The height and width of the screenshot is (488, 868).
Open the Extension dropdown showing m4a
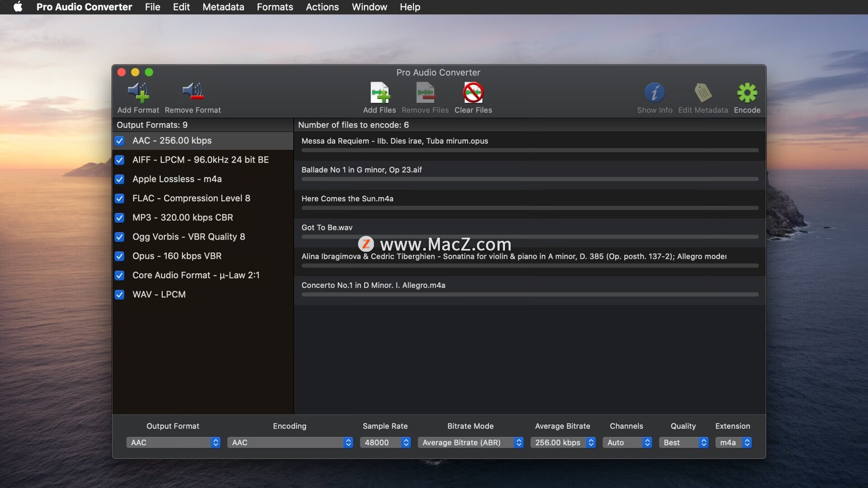point(733,442)
